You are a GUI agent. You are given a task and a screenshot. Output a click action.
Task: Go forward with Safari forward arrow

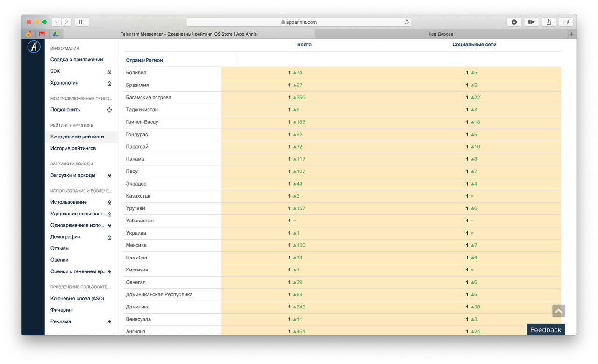[67, 22]
